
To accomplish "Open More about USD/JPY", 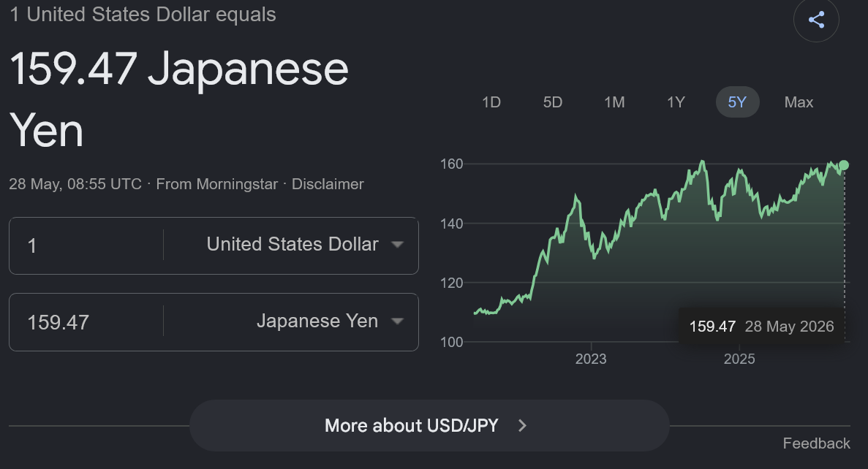I will point(429,425).
